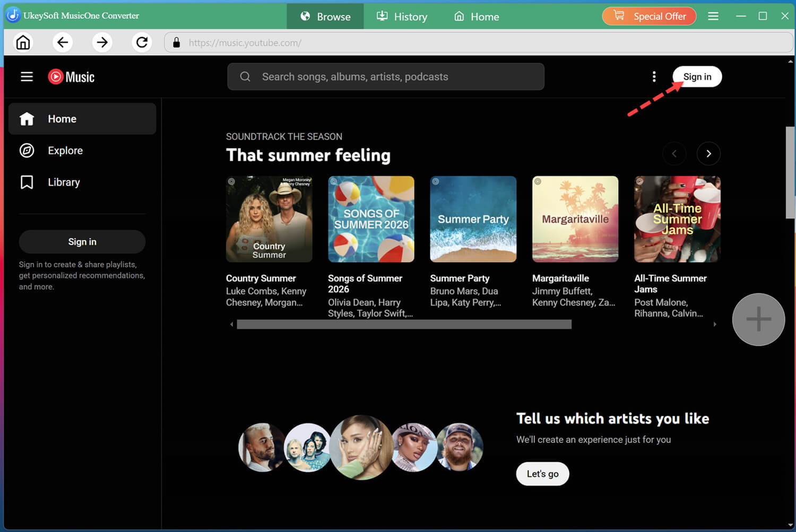Screen dimensions: 796x532
Task: Click the vertical scrollbar down arrow
Action: point(791,525)
